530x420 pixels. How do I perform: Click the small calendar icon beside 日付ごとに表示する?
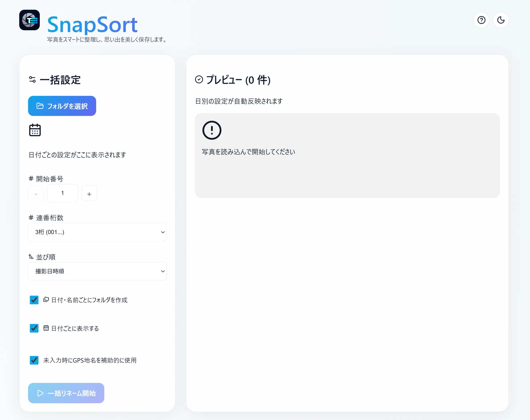point(46,328)
